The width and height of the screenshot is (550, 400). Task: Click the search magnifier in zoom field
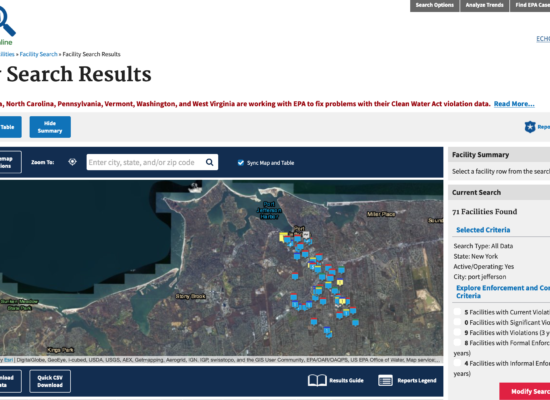(x=209, y=162)
